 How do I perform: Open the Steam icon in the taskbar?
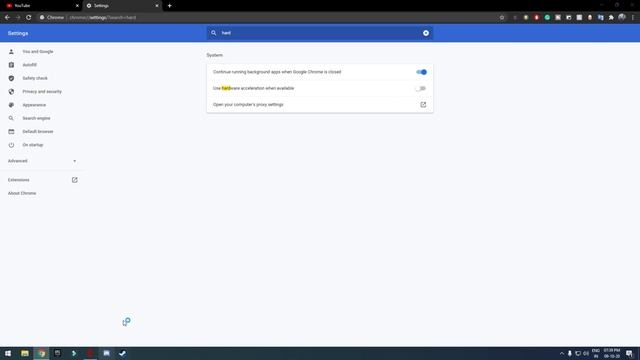click(x=122, y=353)
